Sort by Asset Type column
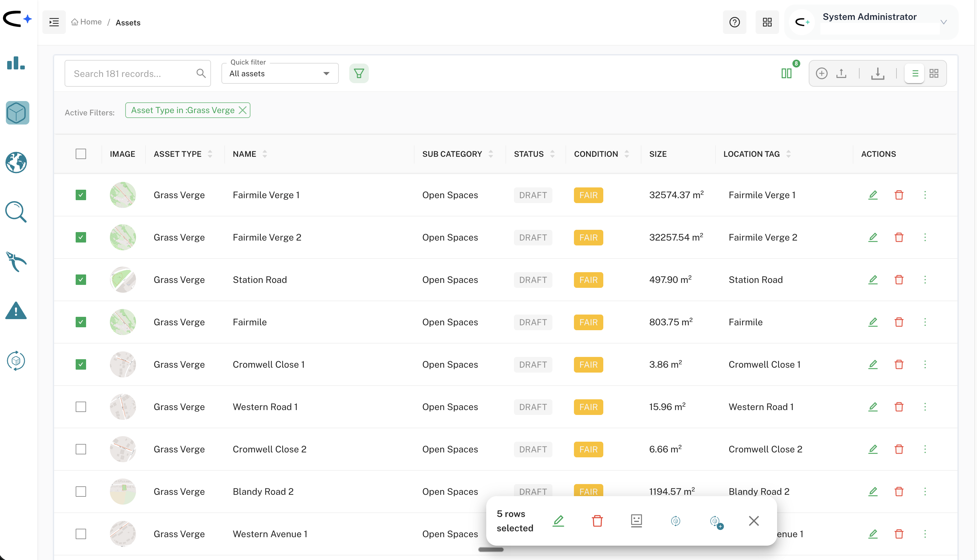 (x=210, y=154)
